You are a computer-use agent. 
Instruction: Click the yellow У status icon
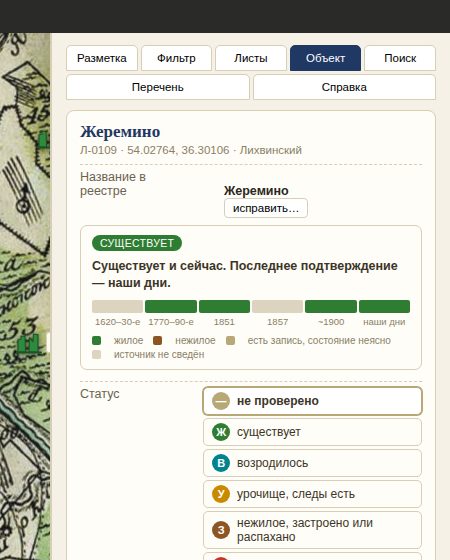[x=221, y=494]
